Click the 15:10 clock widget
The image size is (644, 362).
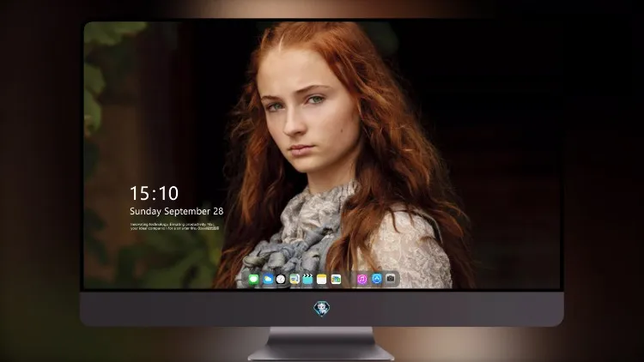coord(154,193)
